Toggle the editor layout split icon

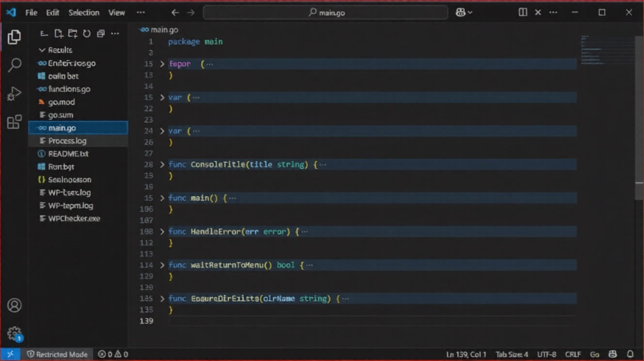point(523,13)
